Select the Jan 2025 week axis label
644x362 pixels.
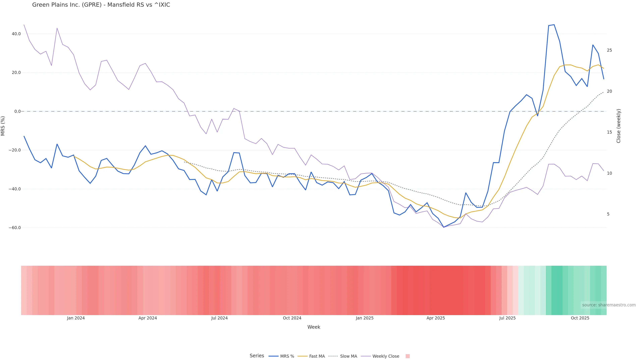pos(364,318)
